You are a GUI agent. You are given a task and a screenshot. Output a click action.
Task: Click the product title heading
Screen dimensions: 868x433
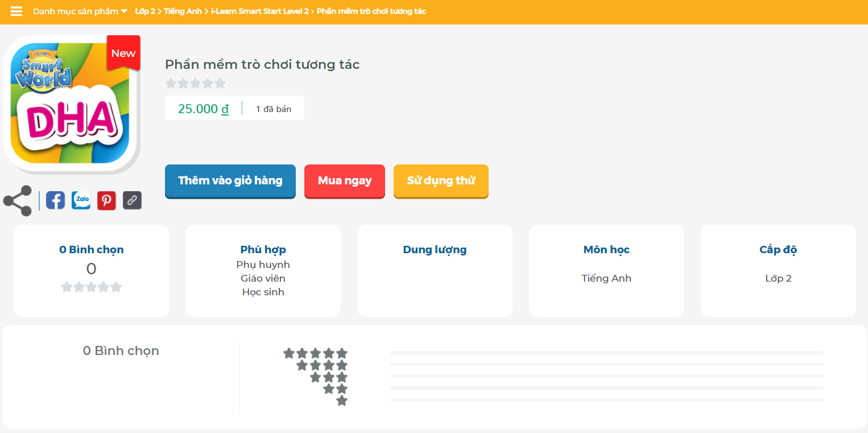[262, 64]
